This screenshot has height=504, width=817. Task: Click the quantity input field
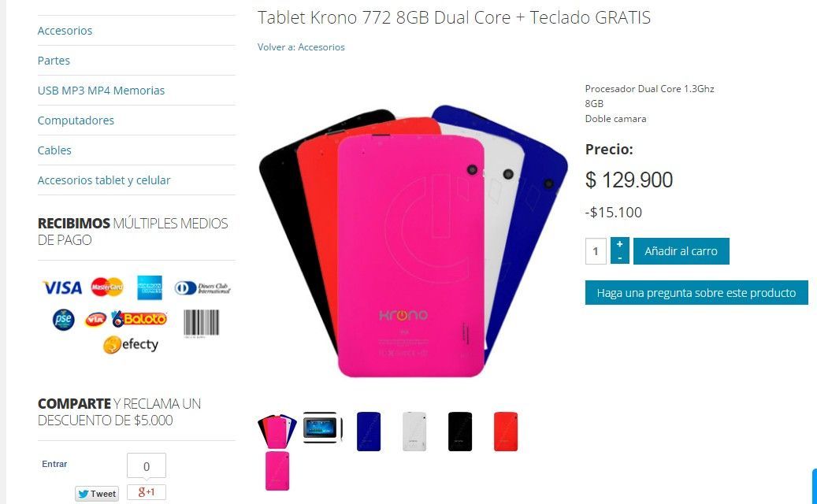[x=596, y=251]
